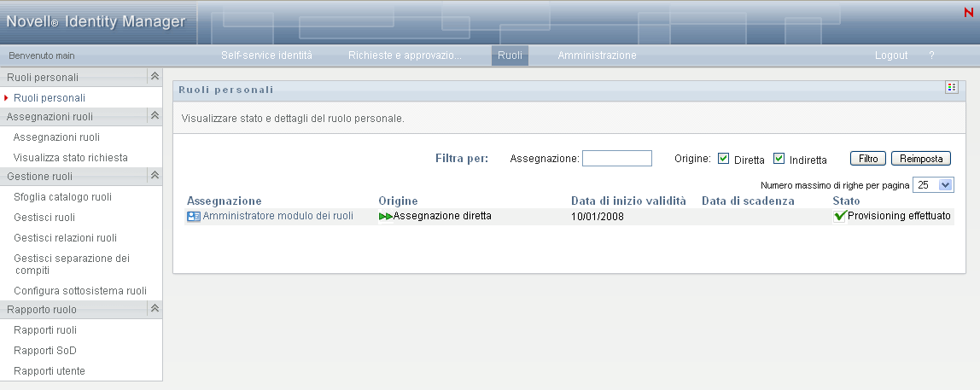Sort by the Stato column header
980x390 pixels.
pyautogui.click(x=846, y=201)
